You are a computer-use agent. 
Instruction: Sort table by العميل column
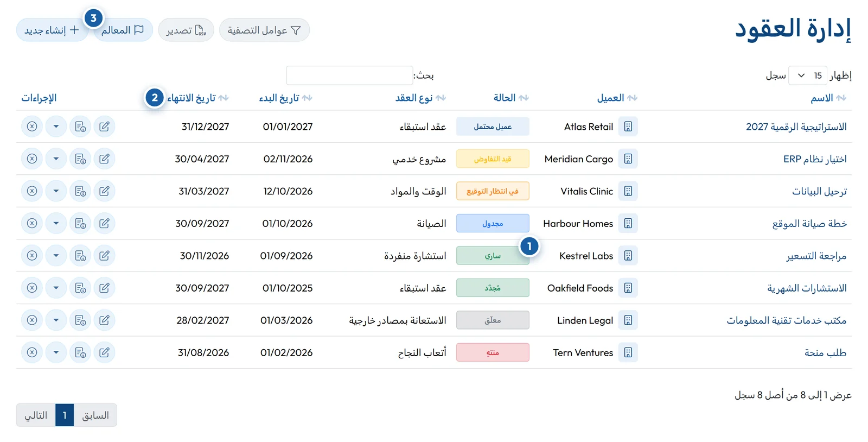[x=617, y=98]
